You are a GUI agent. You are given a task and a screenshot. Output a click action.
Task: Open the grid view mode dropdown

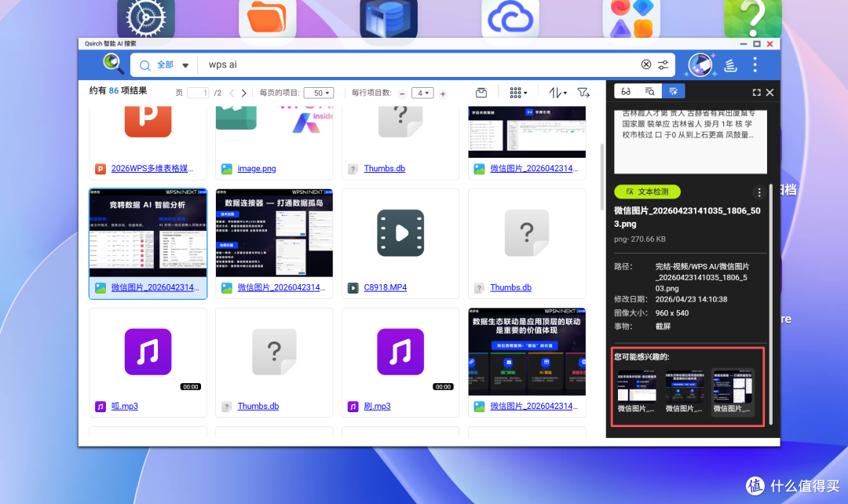[518, 93]
